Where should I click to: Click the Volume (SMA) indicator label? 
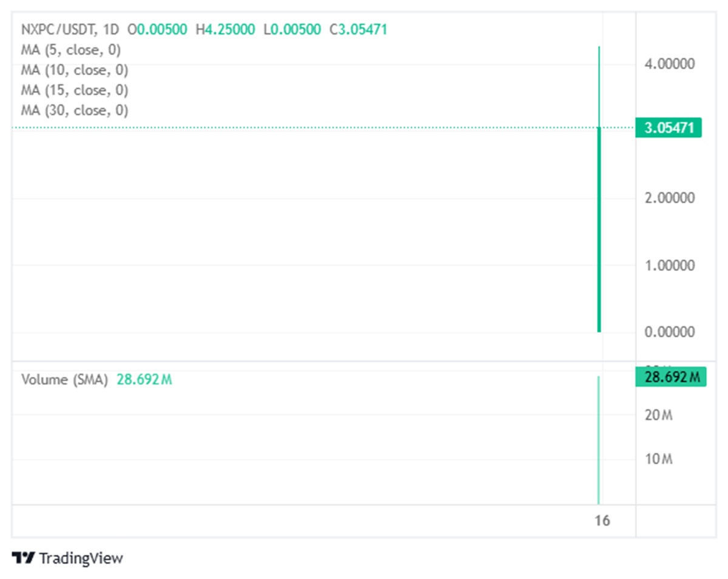click(64, 380)
